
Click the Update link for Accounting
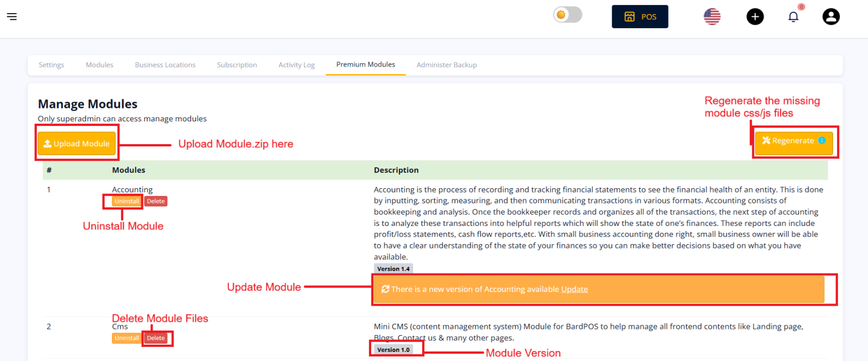pos(574,289)
